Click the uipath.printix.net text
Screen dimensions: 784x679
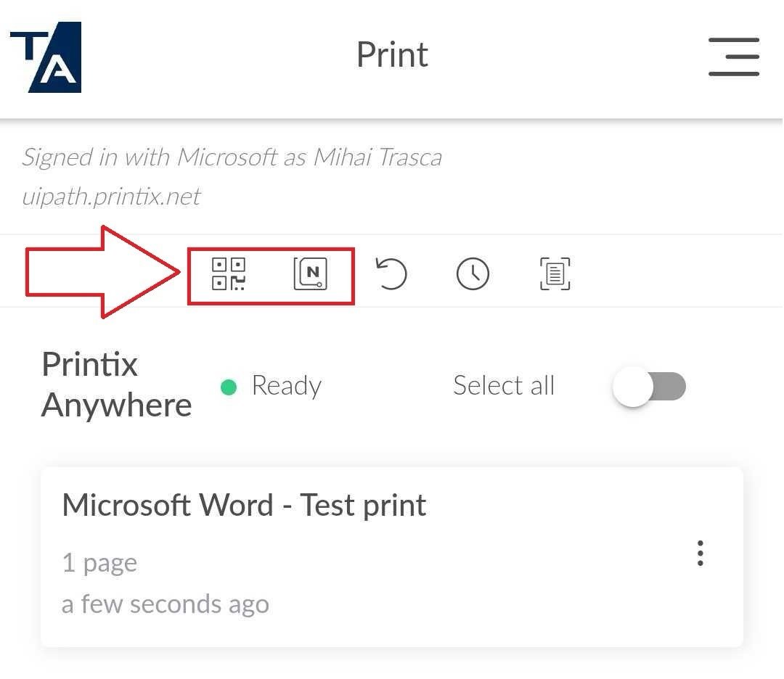pyautogui.click(x=111, y=197)
